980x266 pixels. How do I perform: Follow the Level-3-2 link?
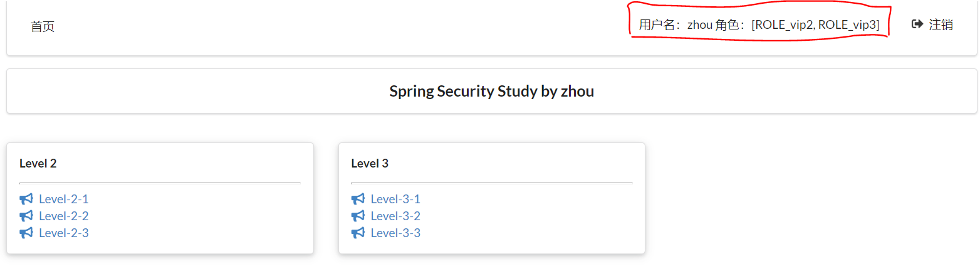(x=395, y=216)
